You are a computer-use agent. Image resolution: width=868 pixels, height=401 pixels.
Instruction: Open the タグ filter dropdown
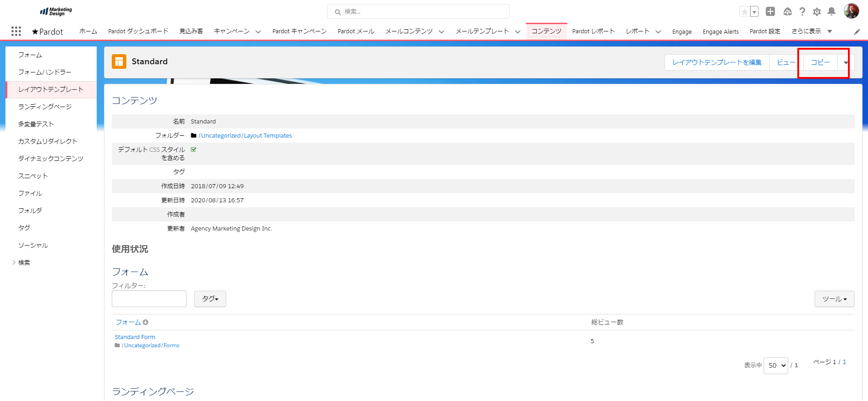coord(210,299)
